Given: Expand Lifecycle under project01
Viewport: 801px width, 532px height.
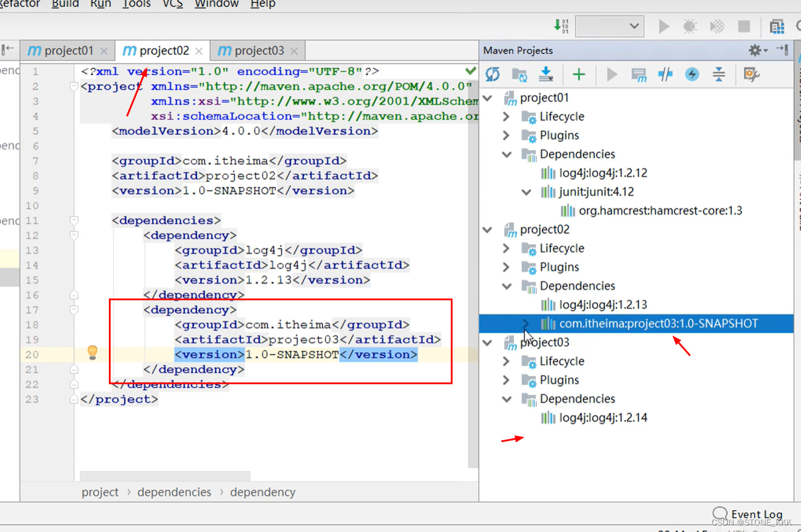Looking at the screenshot, I should coord(506,117).
